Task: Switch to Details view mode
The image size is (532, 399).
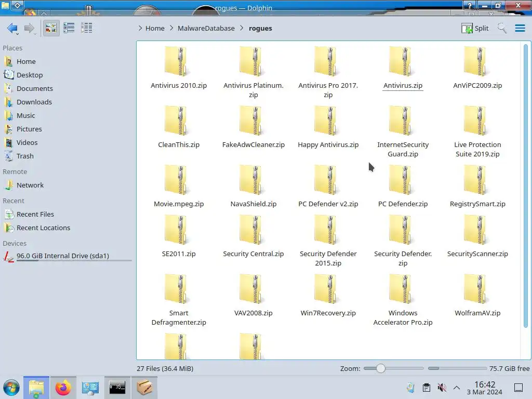Action: (x=87, y=28)
